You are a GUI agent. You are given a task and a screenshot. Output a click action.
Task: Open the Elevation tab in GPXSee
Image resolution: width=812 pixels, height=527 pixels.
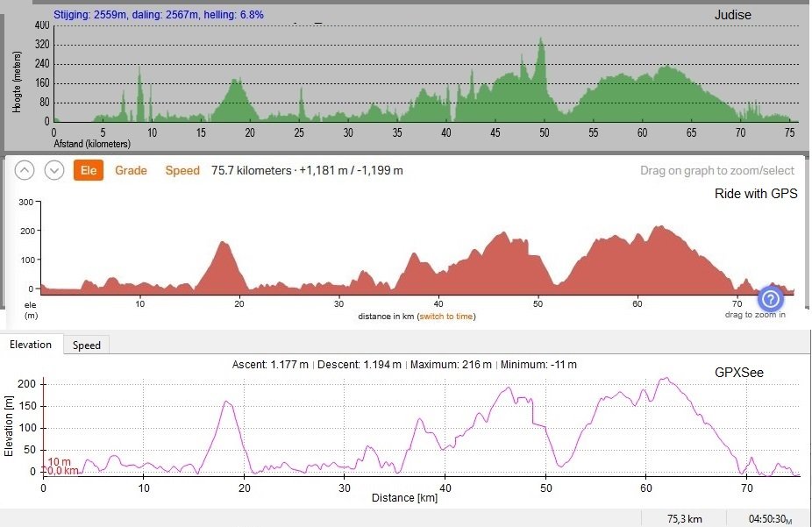(x=31, y=345)
